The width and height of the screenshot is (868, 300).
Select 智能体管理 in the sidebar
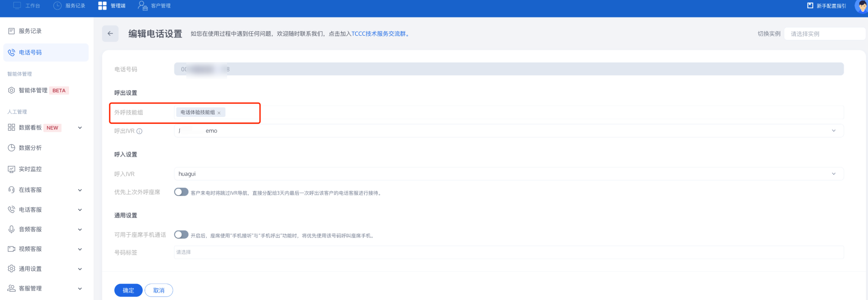point(46,90)
